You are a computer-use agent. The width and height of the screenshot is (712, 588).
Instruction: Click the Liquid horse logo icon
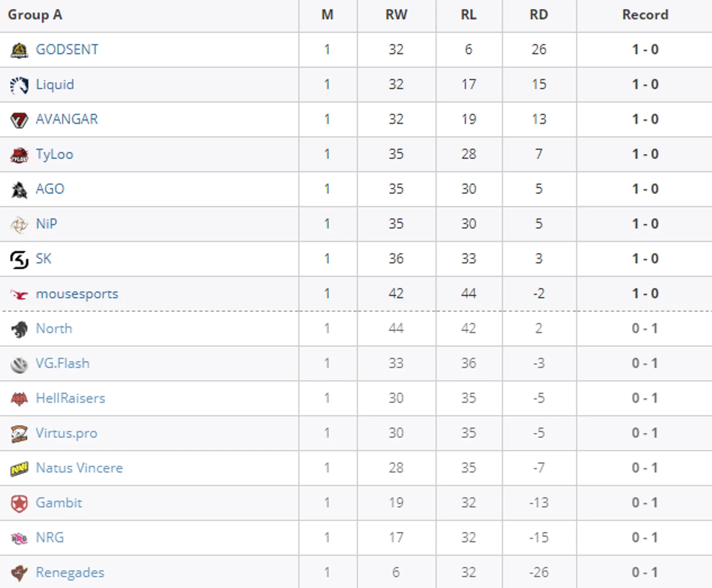[19, 85]
